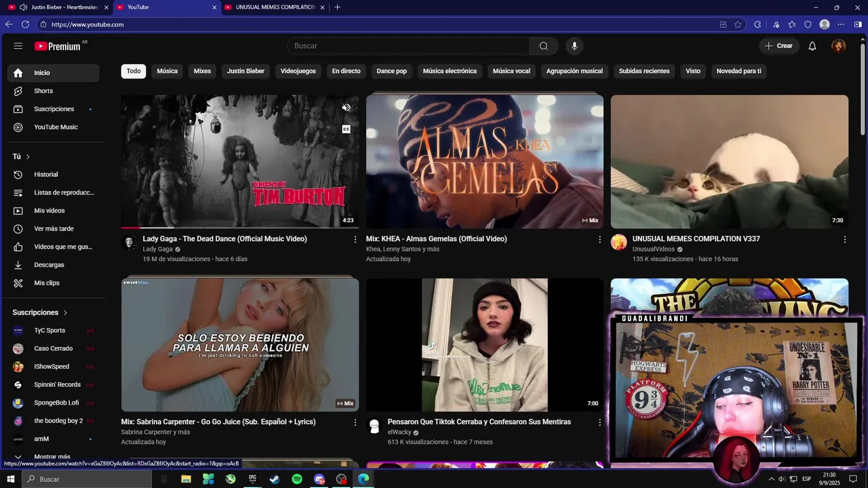Seek on the Lady Gaga preview progress bar

(x=240, y=228)
